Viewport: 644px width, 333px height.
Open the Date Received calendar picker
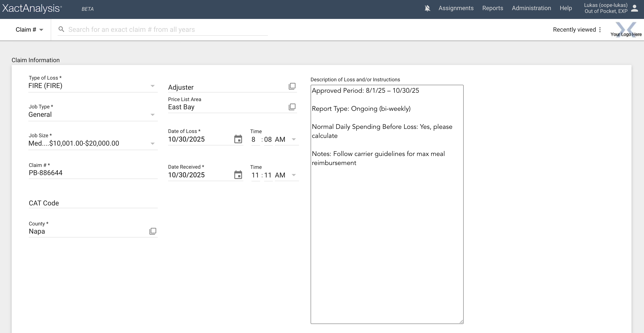click(x=238, y=175)
